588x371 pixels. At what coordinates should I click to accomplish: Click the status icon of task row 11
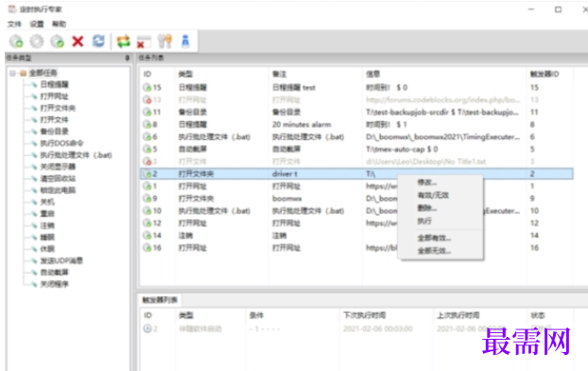click(x=147, y=113)
